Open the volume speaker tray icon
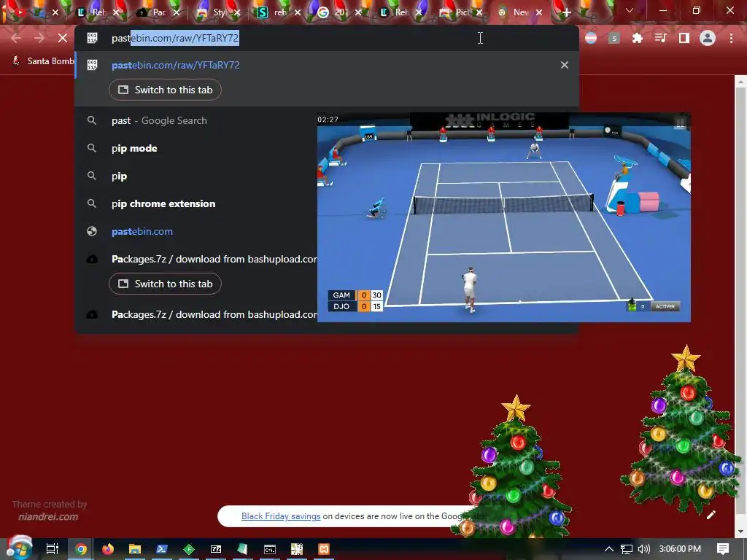This screenshot has height=560, width=747. (x=643, y=549)
